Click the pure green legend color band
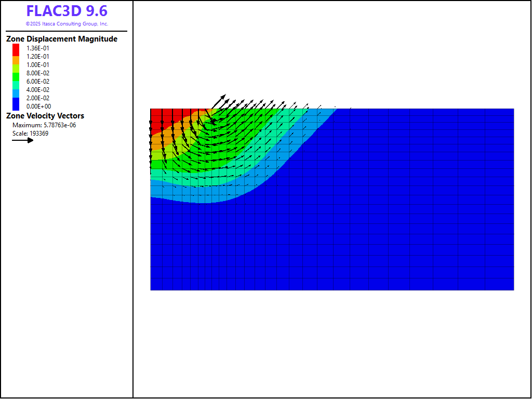The width and height of the screenshot is (532, 399). (x=16, y=76)
